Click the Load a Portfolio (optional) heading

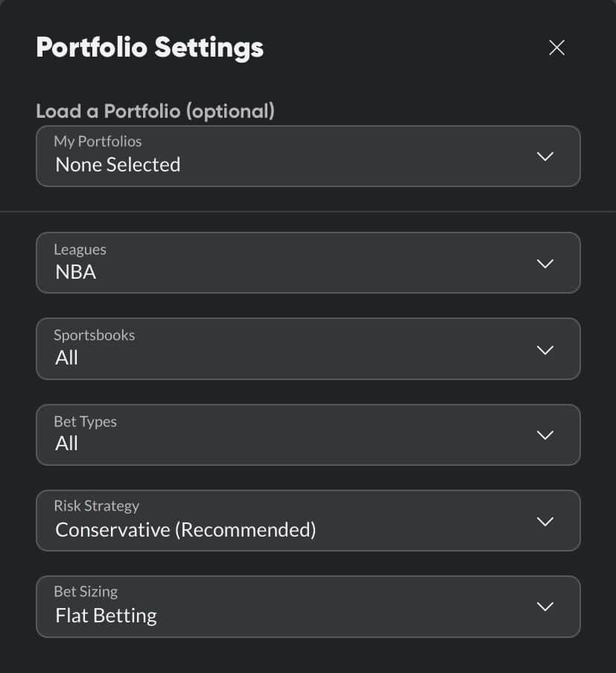[x=155, y=111]
